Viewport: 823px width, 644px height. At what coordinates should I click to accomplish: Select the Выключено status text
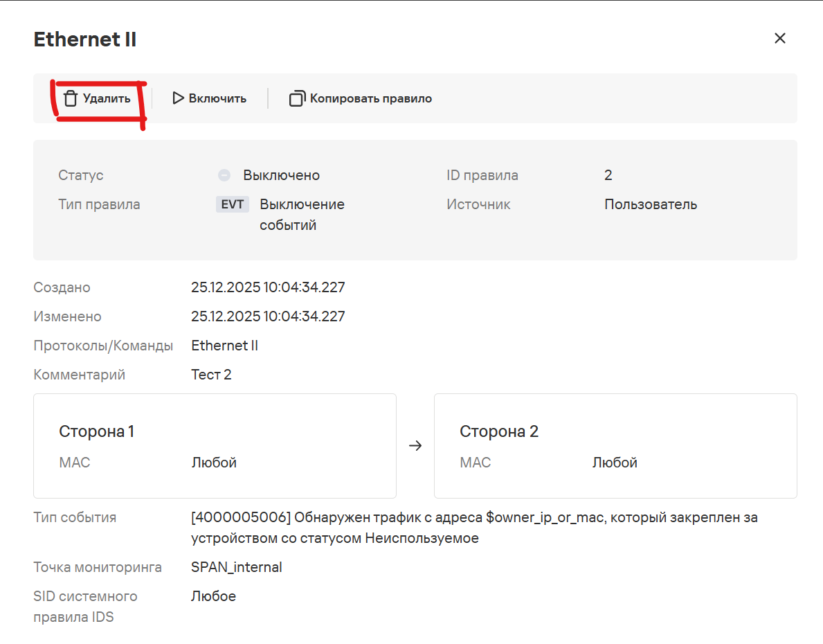coord(281,175)
